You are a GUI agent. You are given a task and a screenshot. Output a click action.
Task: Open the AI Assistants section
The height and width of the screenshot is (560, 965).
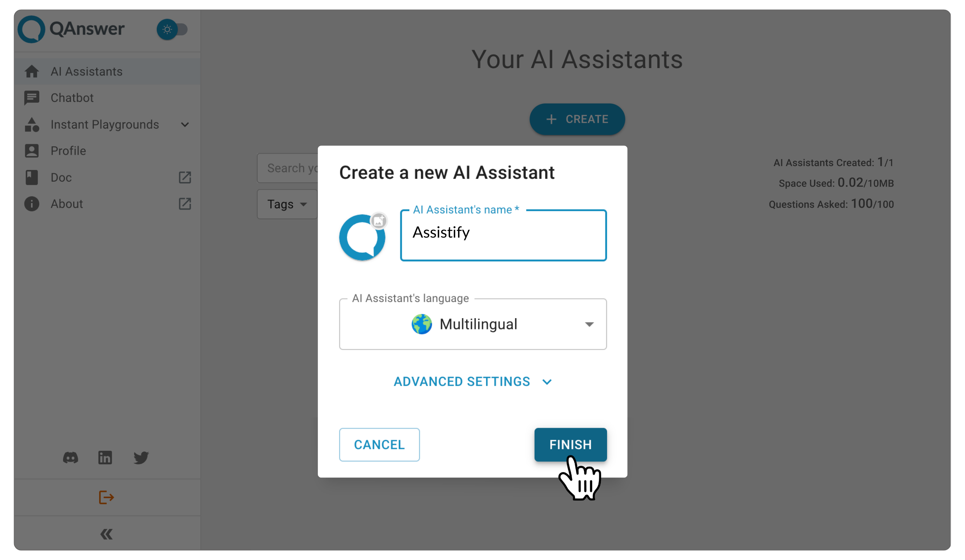click(x=86, y=71)
